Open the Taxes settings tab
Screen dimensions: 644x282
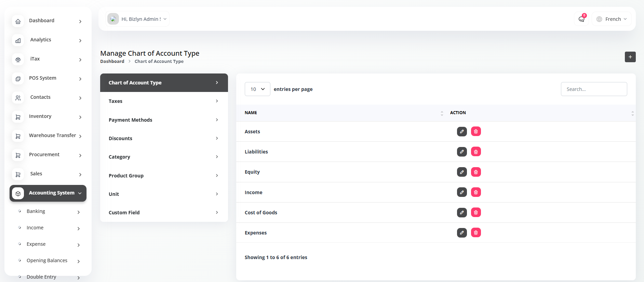coord(164,101)
